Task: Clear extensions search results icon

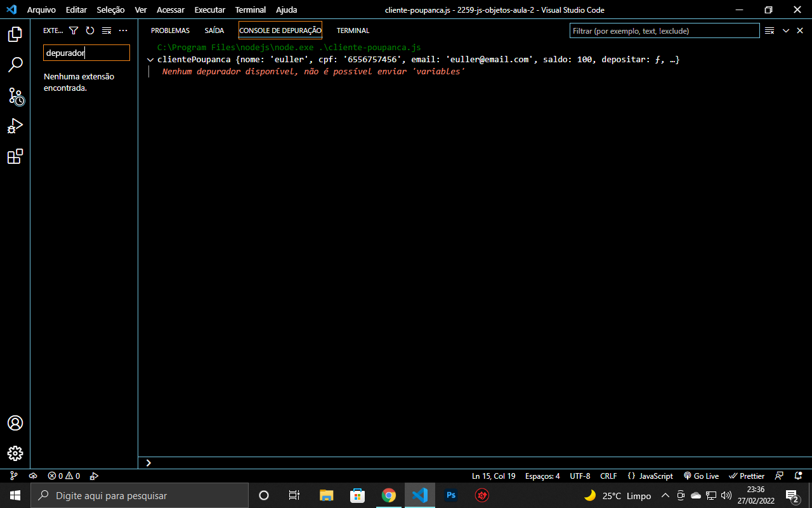Action: click(x=107, y=30)
